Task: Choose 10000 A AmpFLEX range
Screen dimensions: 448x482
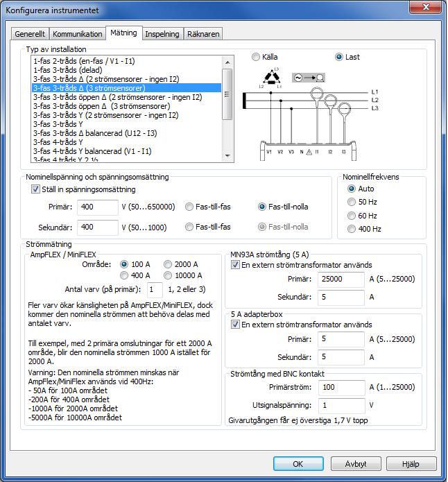Action: [168, 275]
